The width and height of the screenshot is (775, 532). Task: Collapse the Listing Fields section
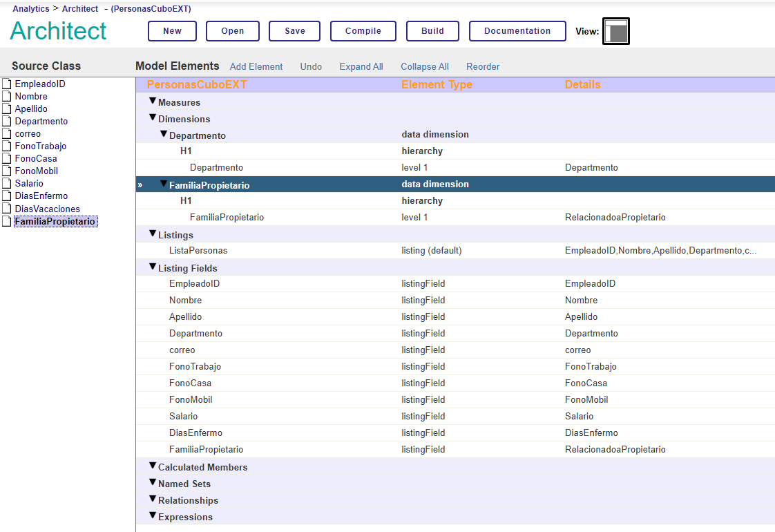[153, 267]
